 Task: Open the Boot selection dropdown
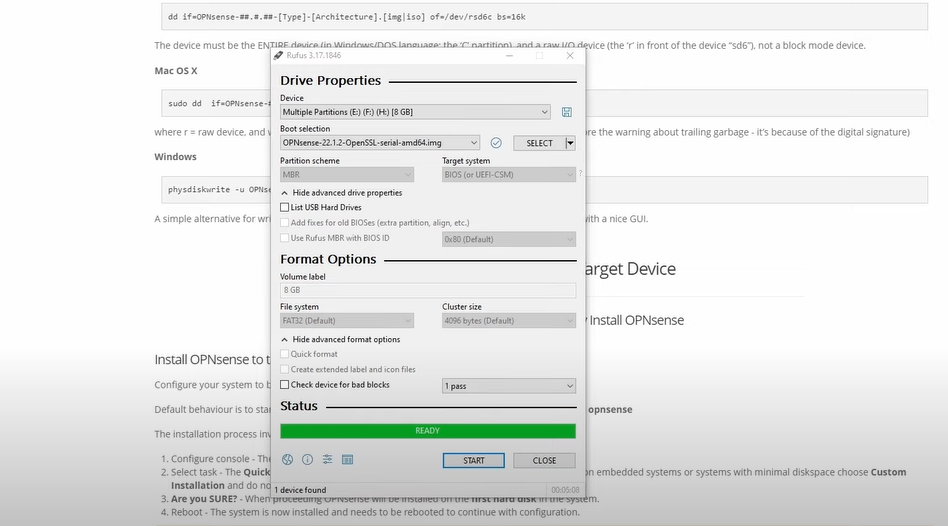coord(380,143)
